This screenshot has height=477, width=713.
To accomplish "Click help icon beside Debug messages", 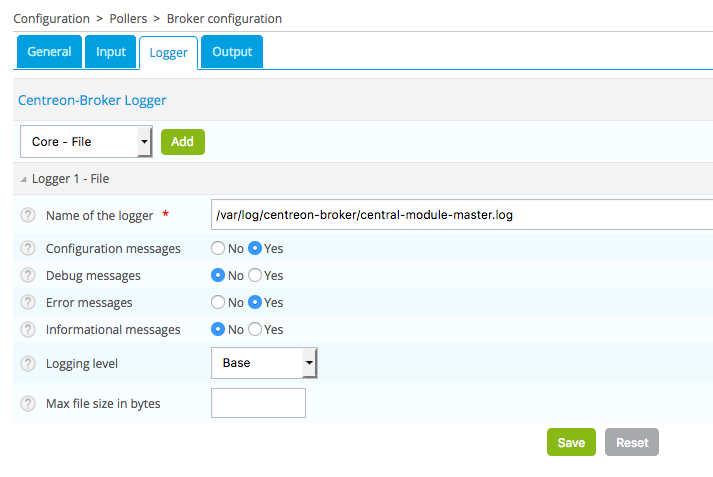I will (x=28, y=275).
